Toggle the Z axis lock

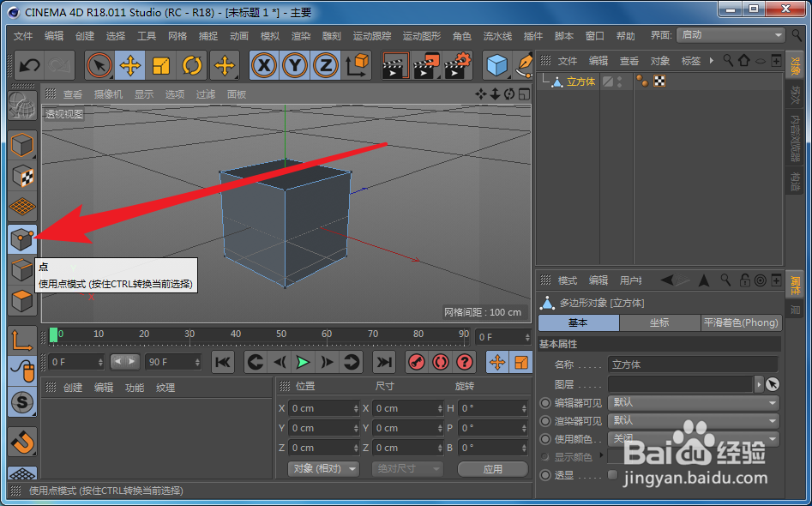(326, 65)
